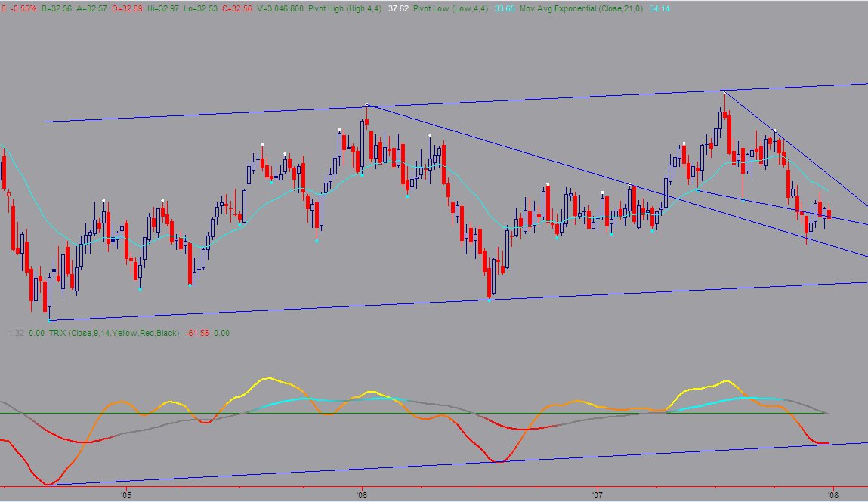Click the '06 date axis label
Screen dimensions: 868x502
[362, 494]
